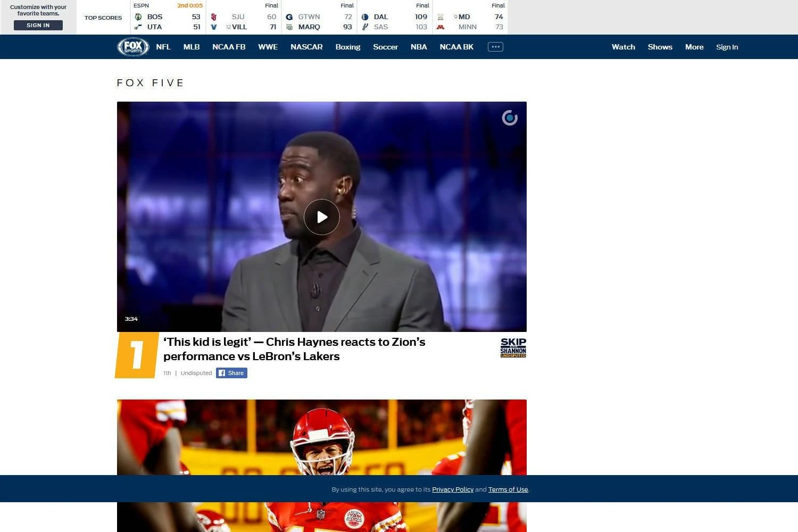Open the more sports ellipsis menu

495,47
